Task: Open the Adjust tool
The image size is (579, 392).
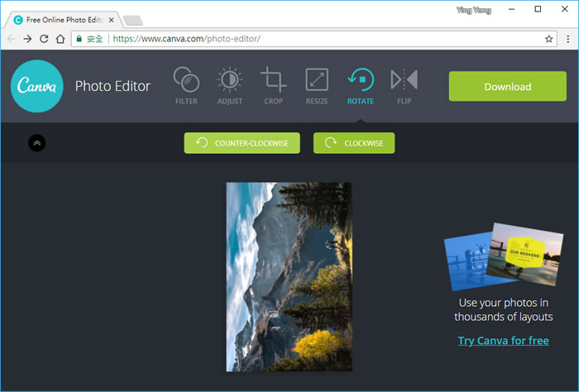Action: coord(230,86)
